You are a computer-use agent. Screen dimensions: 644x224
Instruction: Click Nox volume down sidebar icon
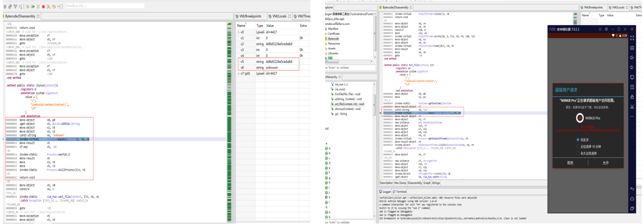point(632,67)
